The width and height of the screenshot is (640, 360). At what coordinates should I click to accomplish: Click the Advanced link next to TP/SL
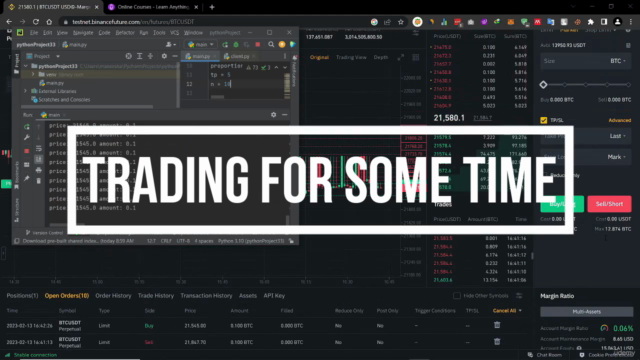[620, 120]
